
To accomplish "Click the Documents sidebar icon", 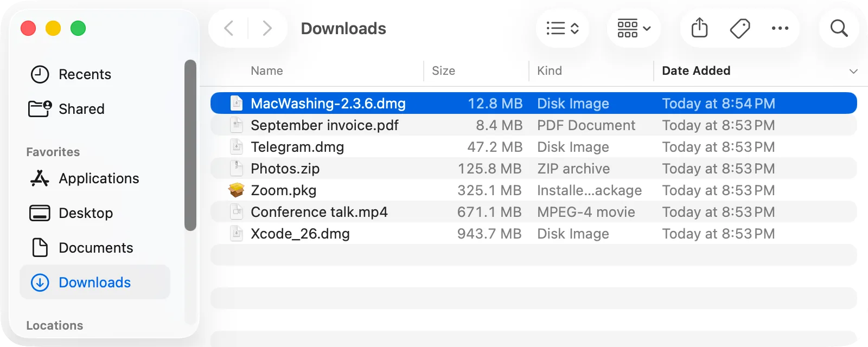I will (x=40, y=247).
